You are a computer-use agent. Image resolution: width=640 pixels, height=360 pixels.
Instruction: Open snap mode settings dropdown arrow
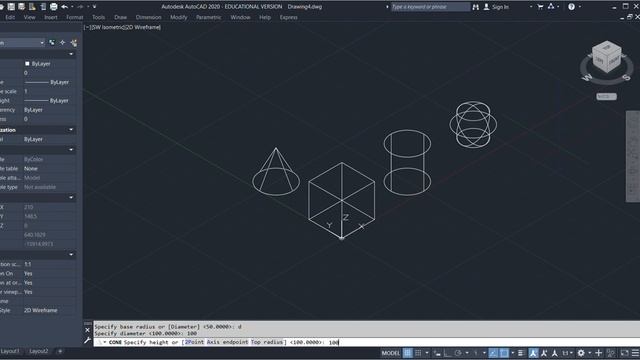[427, 353]
